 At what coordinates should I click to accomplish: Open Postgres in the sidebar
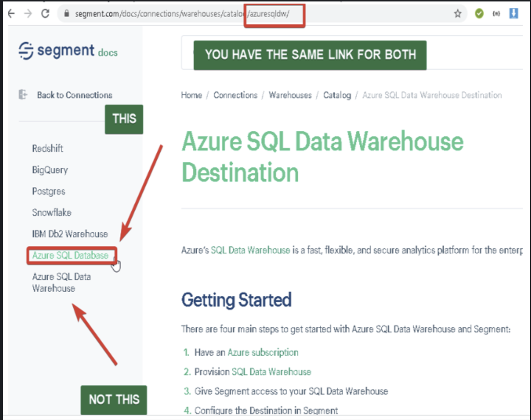(x=48, y=191)
